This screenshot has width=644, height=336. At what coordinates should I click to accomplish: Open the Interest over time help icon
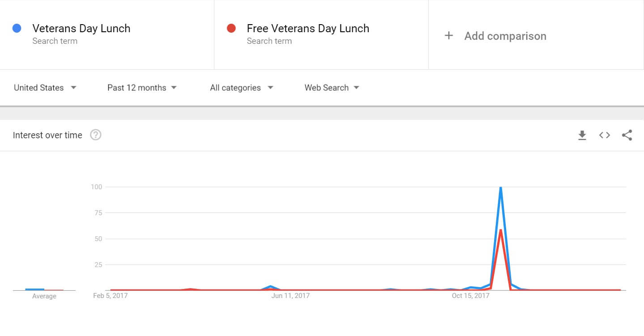click(x=96, y=135)
